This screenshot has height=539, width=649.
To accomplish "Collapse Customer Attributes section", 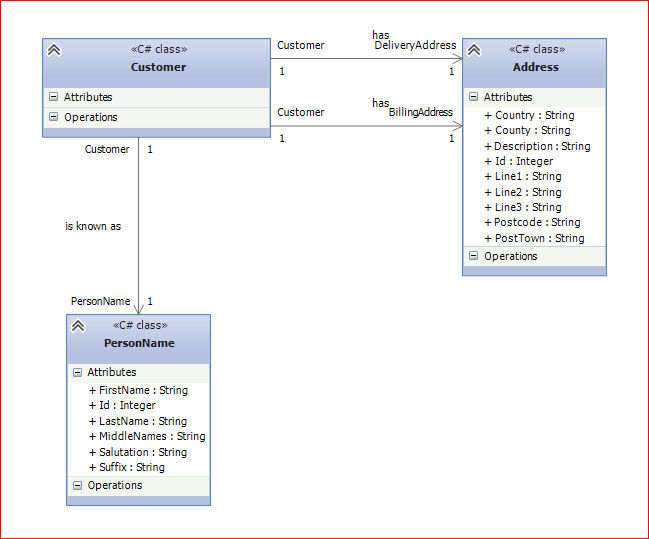I will point(53,97).
